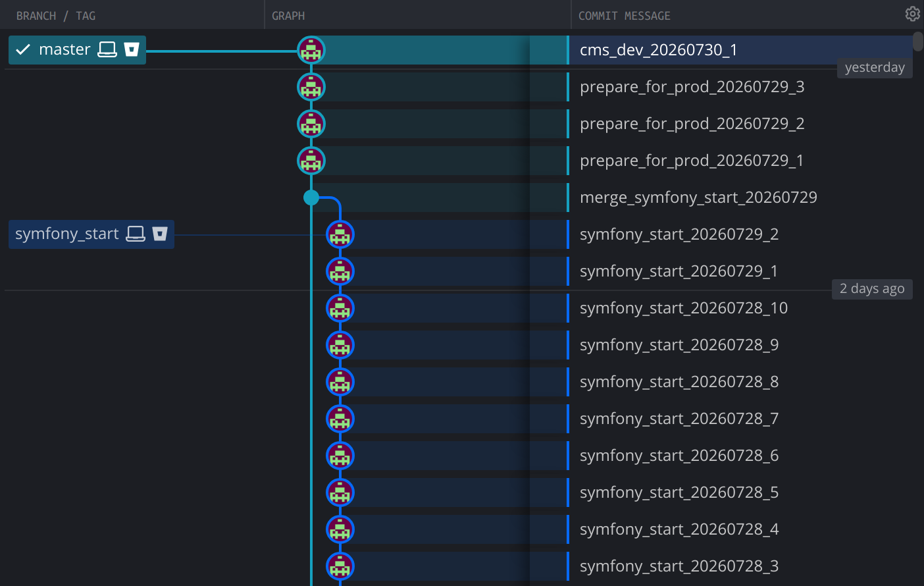This screenshot has width=924, height=586.
Task: Click the symfony_start local laptop icon
Action: [x=136, y=234]
